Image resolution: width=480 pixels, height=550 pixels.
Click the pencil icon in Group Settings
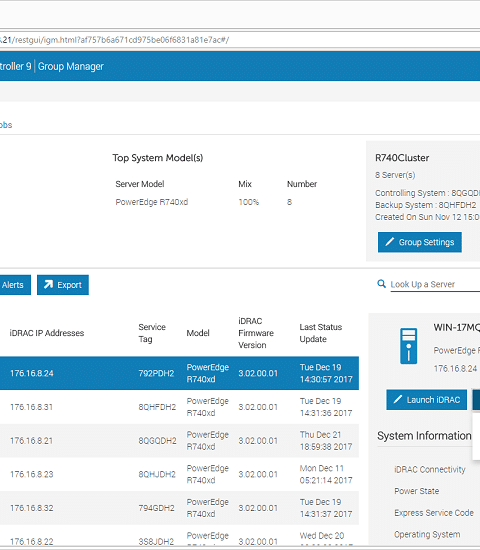tap(389, 242)
